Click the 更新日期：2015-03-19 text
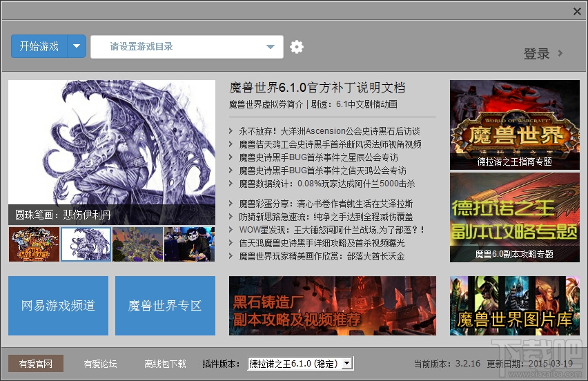Viewport: 588px width, 381px height. coord(529,364)
